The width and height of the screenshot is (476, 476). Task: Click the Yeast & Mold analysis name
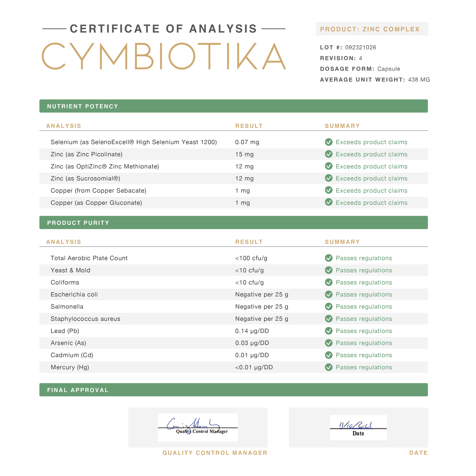coord(70,270)
